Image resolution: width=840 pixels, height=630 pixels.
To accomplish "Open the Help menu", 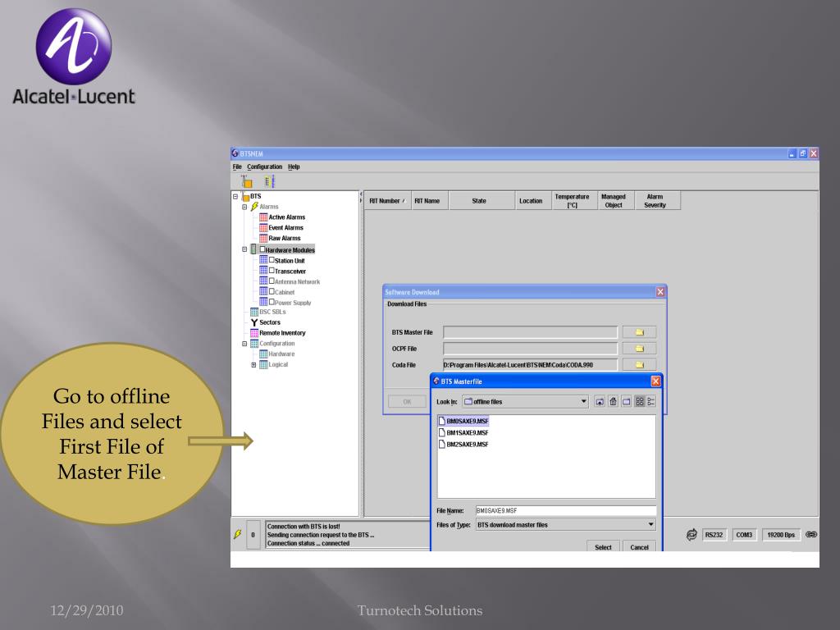I will [x=294, y=167].
